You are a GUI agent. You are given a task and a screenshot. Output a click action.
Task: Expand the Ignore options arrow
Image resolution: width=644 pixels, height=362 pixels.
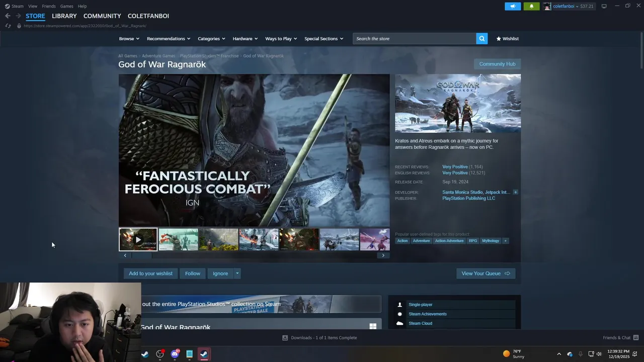pos(237,274)
